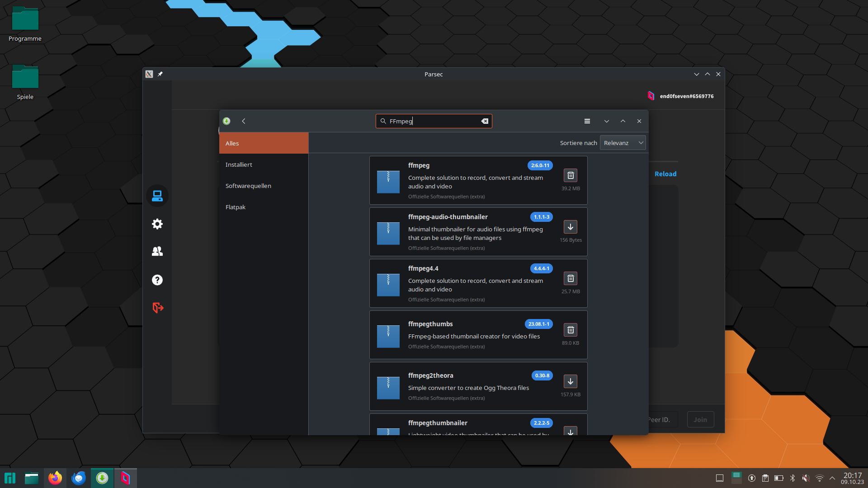Open Parsec Computers tab in sidebar
The height and width of the screenshot is (488, 868).
(x=157, y=196)
